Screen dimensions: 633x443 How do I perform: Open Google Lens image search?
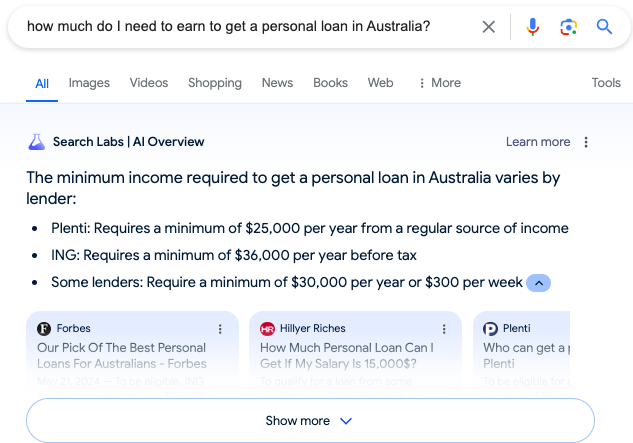pos(568,27)
